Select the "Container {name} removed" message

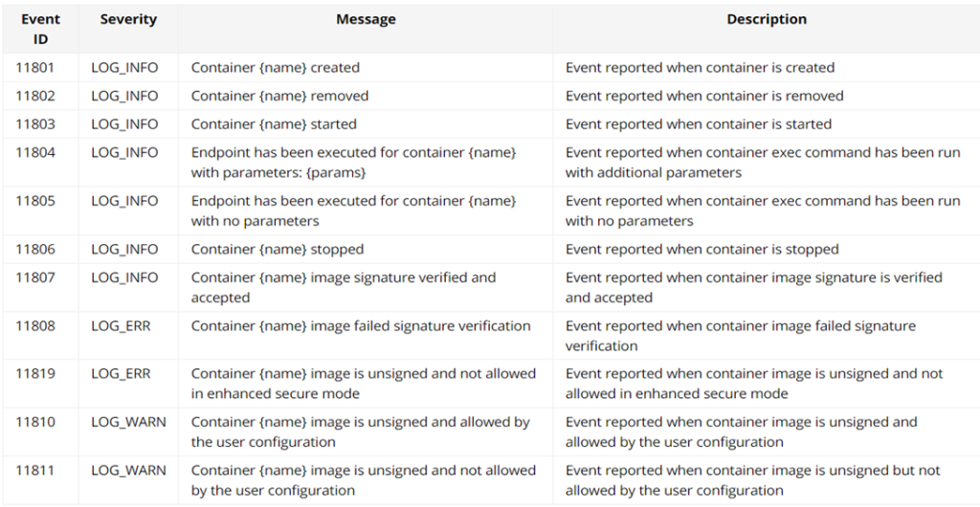[279, 96]
